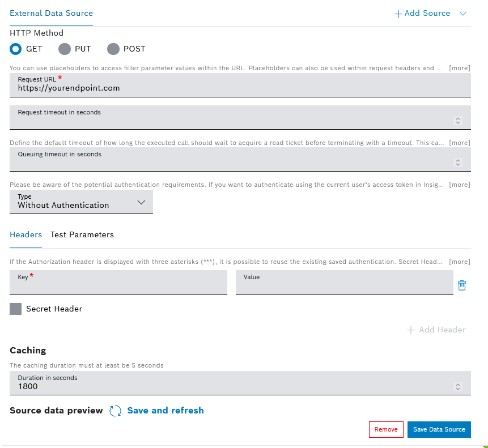
Task: Click the plus icon beside Add Source
Action: click(398, 14)
